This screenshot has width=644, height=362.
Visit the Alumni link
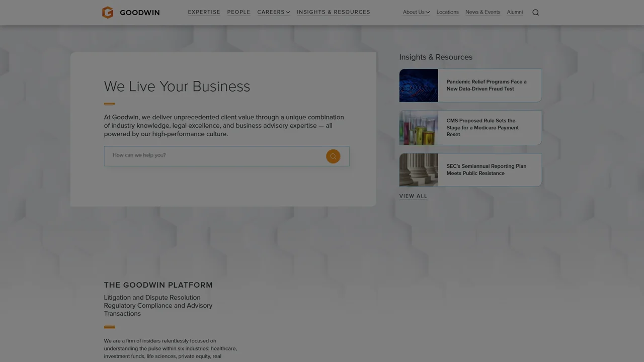click(515, 12)
